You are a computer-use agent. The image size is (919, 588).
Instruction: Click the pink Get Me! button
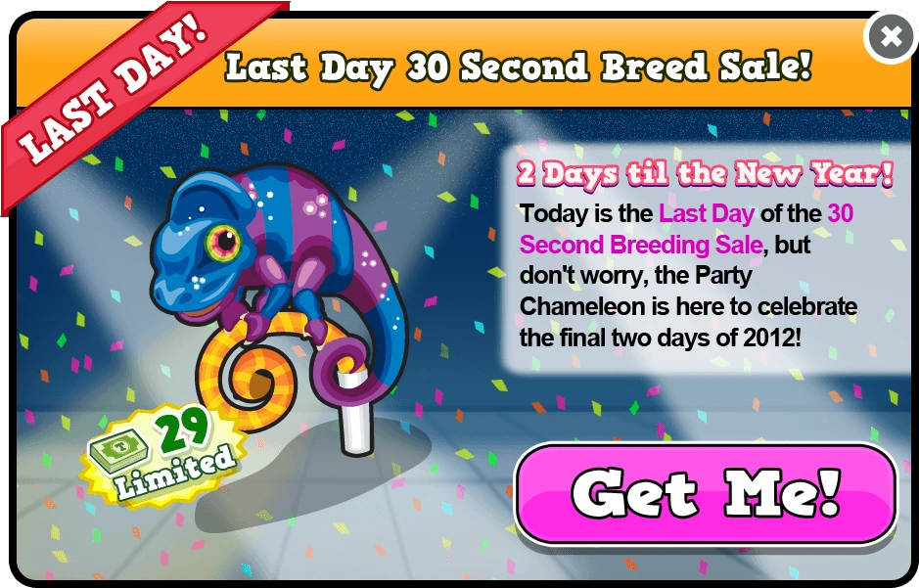pos(707,494)
